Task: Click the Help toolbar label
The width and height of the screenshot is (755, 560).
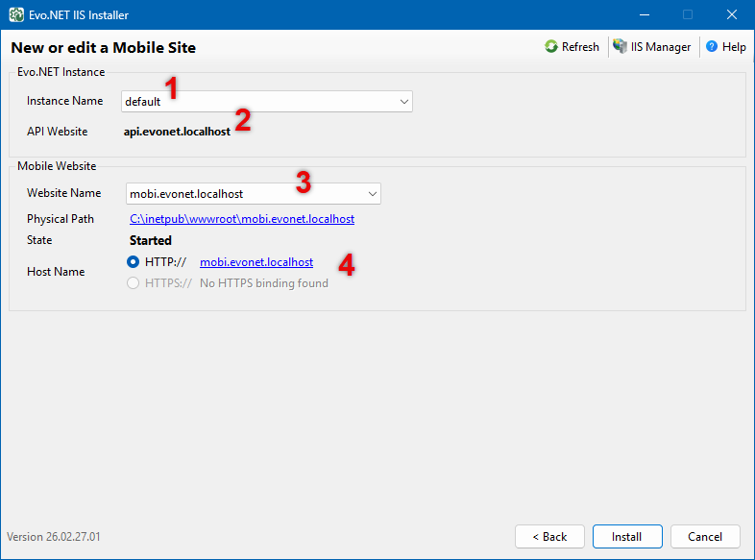Action: 734,47
